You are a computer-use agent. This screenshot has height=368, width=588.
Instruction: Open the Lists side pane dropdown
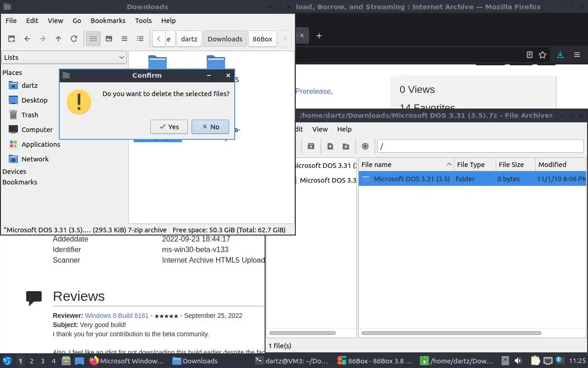point(64,57)
